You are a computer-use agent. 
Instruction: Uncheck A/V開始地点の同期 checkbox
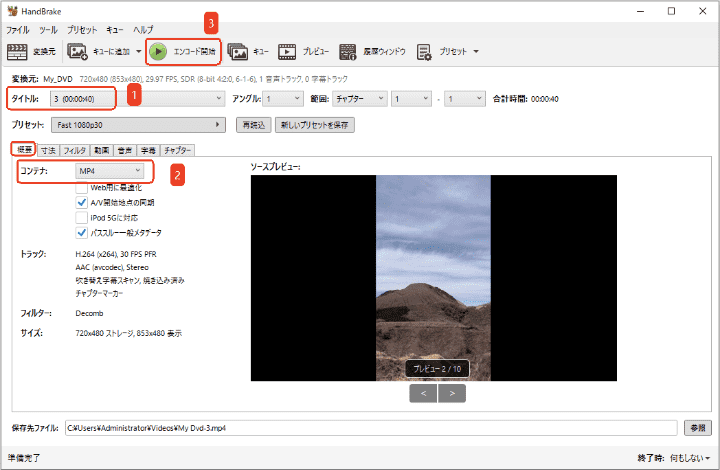tap(82, 202)
